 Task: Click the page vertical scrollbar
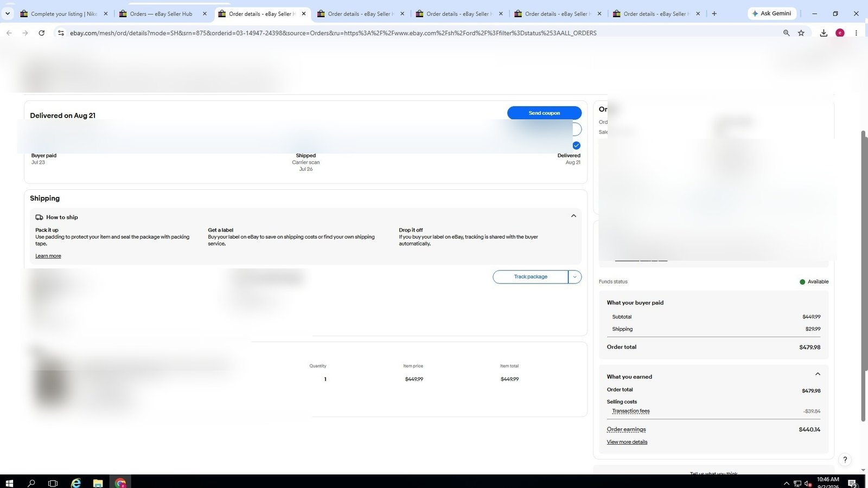(x=863, y=275)
